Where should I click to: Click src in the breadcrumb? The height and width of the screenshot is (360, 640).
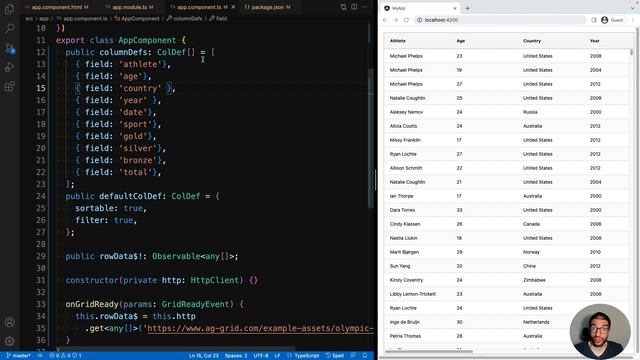[x=29, y=18]
